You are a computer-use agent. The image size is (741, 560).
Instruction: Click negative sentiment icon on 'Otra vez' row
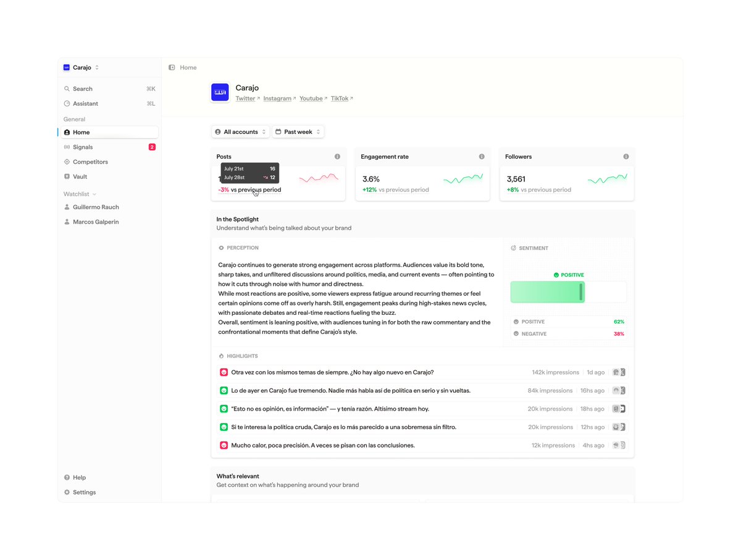(224, 372)
